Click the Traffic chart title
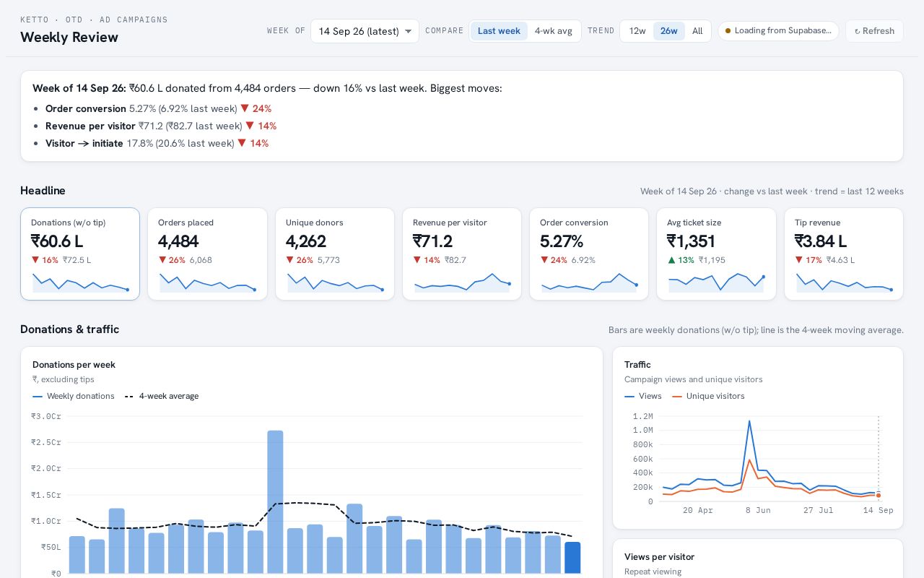 click(637, 365)
